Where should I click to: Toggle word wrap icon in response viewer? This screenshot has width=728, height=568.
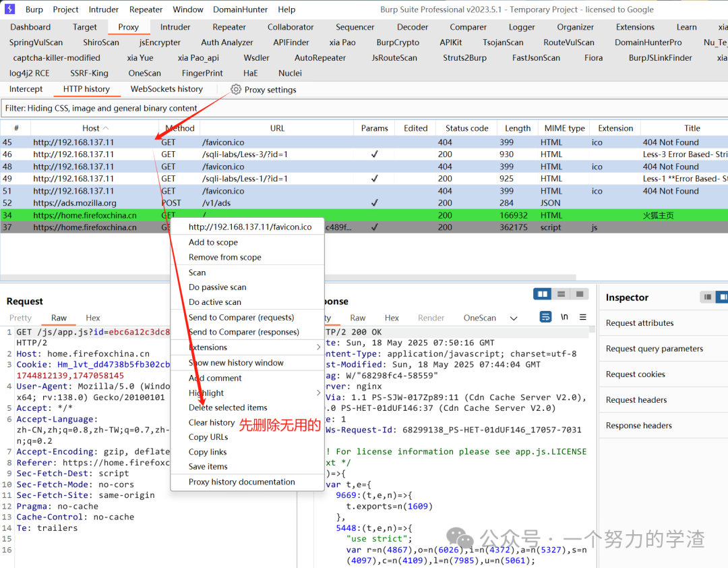(545, 317)
